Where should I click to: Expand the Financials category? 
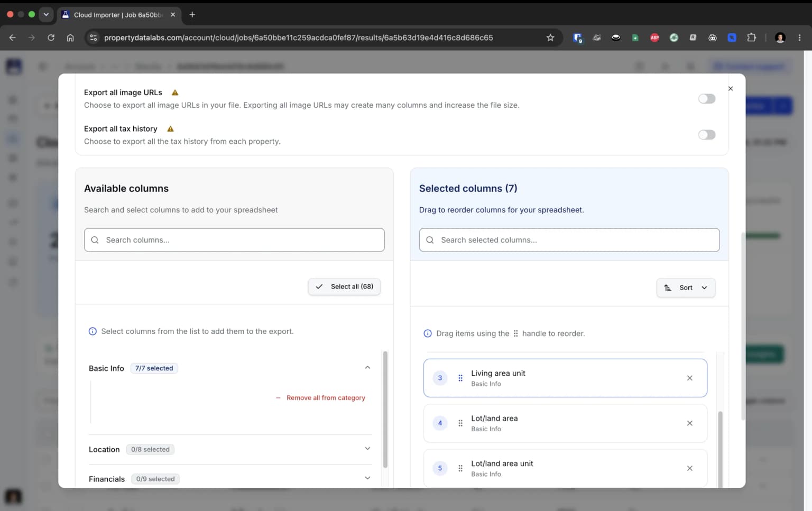[x=367, y=478]
